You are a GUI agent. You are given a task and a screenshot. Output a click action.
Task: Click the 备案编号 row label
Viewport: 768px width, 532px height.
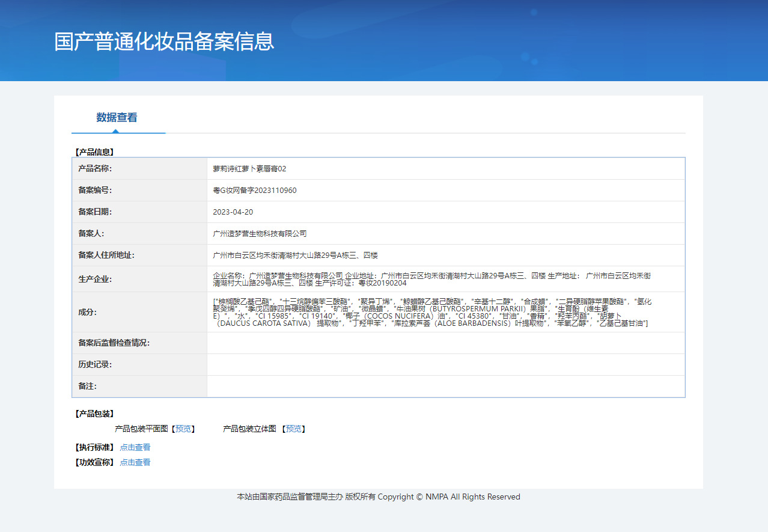pos(95,191)
